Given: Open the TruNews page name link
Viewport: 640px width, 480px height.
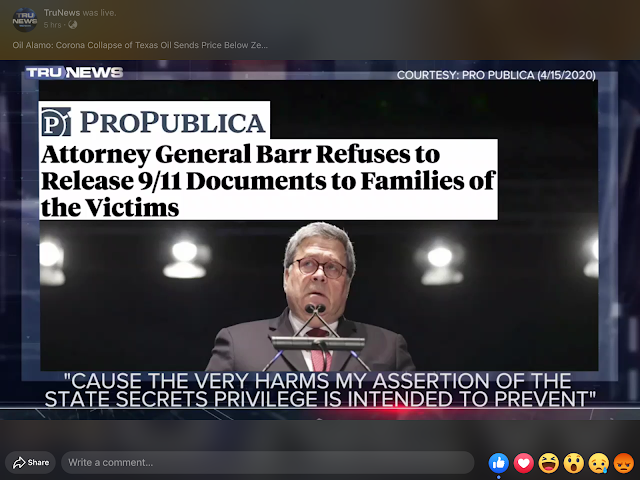Looking at the screenshot, I should pyautogui.click(x=62, y=13).
